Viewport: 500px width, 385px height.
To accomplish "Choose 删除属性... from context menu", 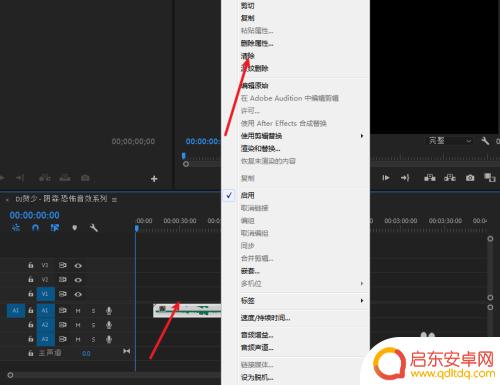I will click(x=257, y=43).
